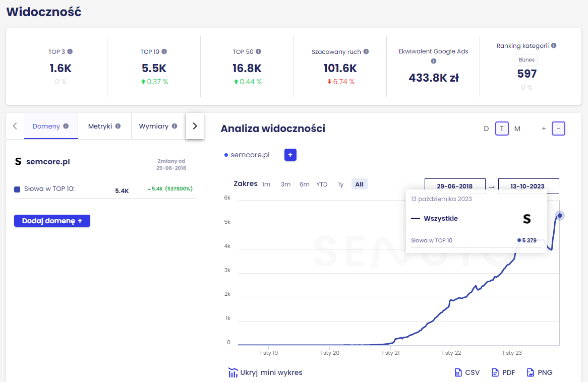This screenshot has width=588, height=382.
Task: Select the weekly (T) granularity toggle
Action: pyautogui.click(x=502, y=129)
